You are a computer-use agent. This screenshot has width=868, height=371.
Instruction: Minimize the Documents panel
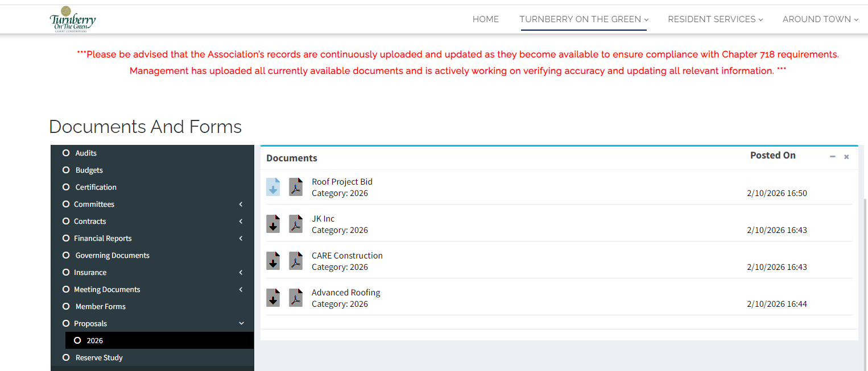(x=832, y=157)
